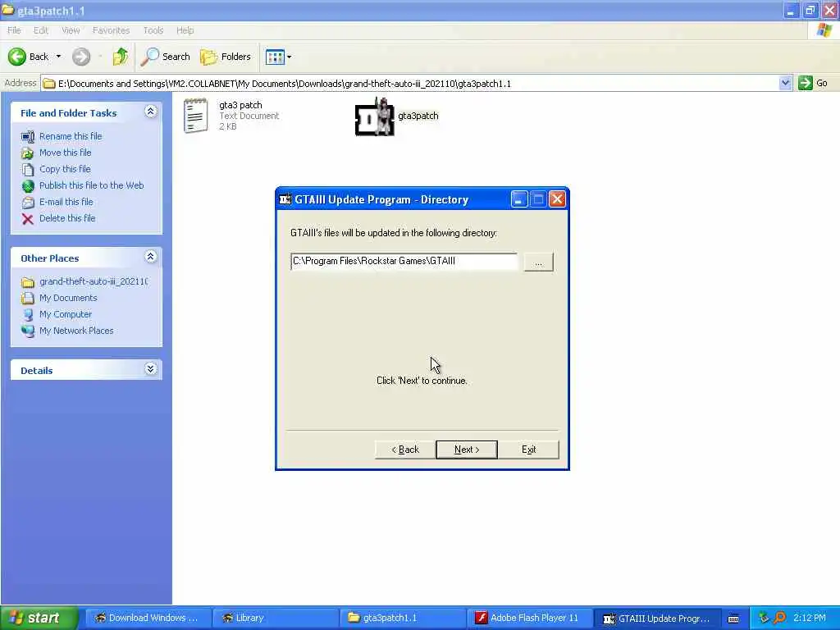Restore down the Explorer window

click(x=810, y=10)
